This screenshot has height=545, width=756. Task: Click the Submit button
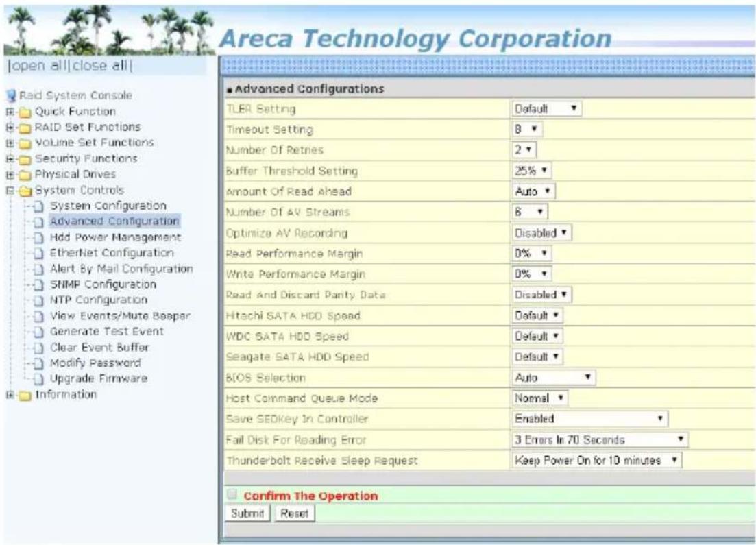[x=247, y=513]
